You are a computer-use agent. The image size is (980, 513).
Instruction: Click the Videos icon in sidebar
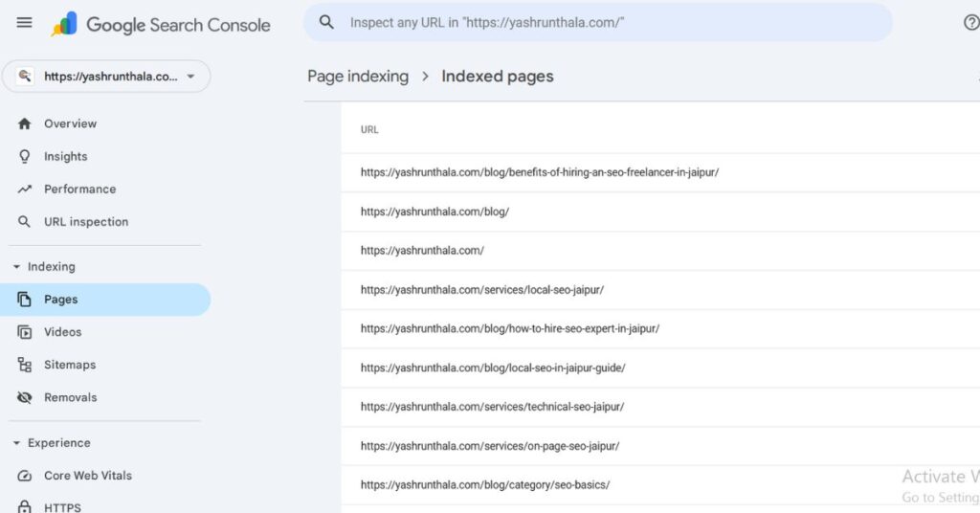[24, 332]
